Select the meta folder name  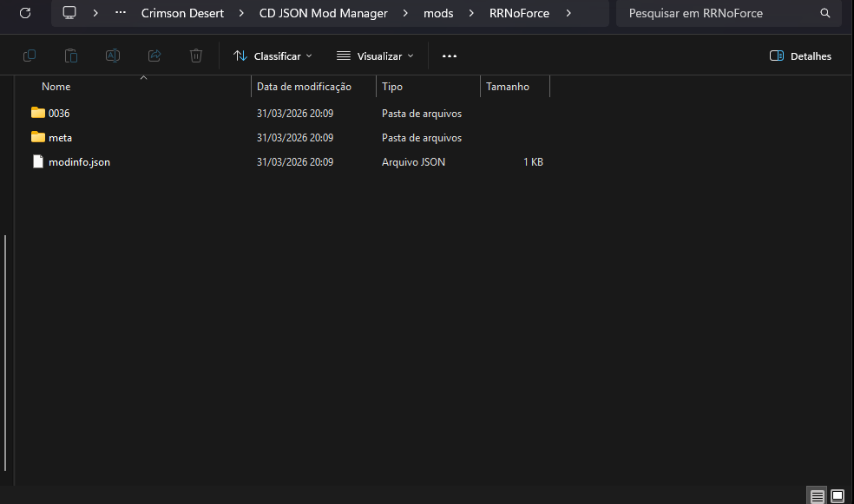60,138
